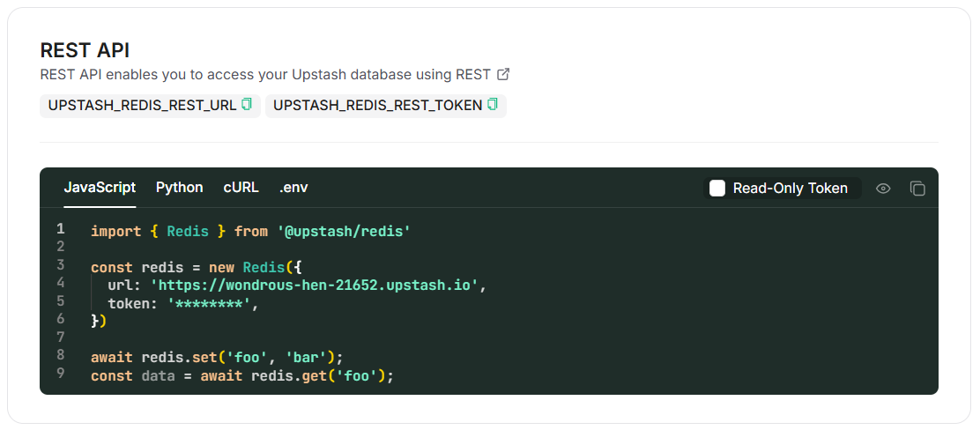Copy the code snippet with the copy icon
The height and width of the screenshot is (430, 980).
(917, 189)
